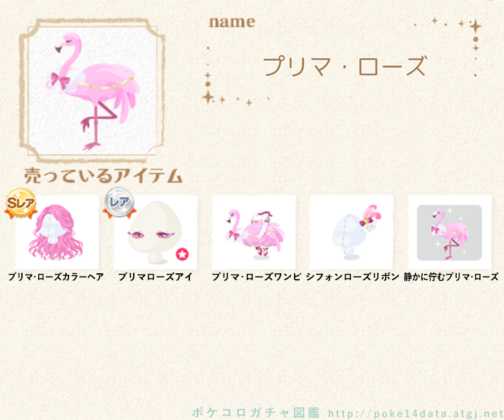Select the standing flamingo background thumbnail
504x420 pixels.
click(x=450, y=232)
